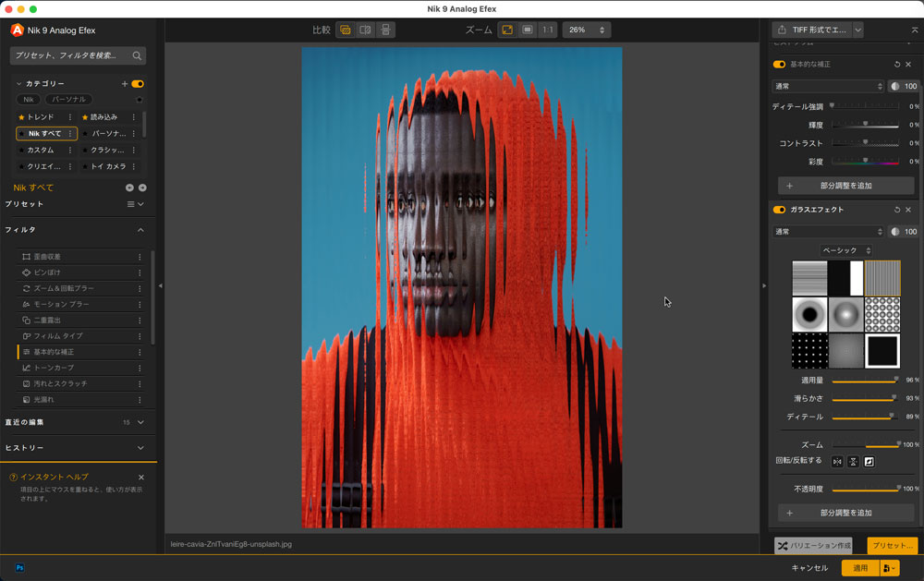
Task: Expand the ヒストリー section
Action: tap(140, 448)
